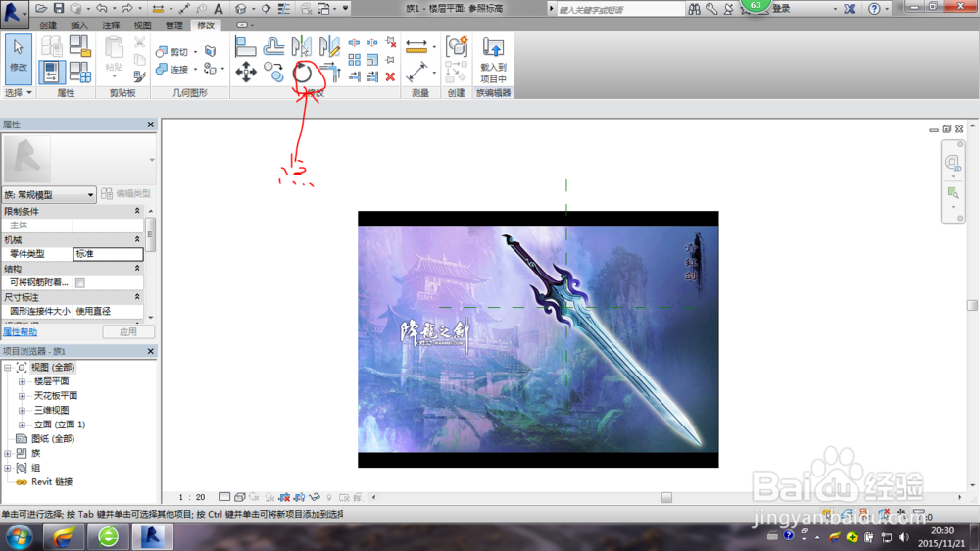Open the 视图 ribbon tab
The width and height of the screenshot is (980, 551).
142,25
